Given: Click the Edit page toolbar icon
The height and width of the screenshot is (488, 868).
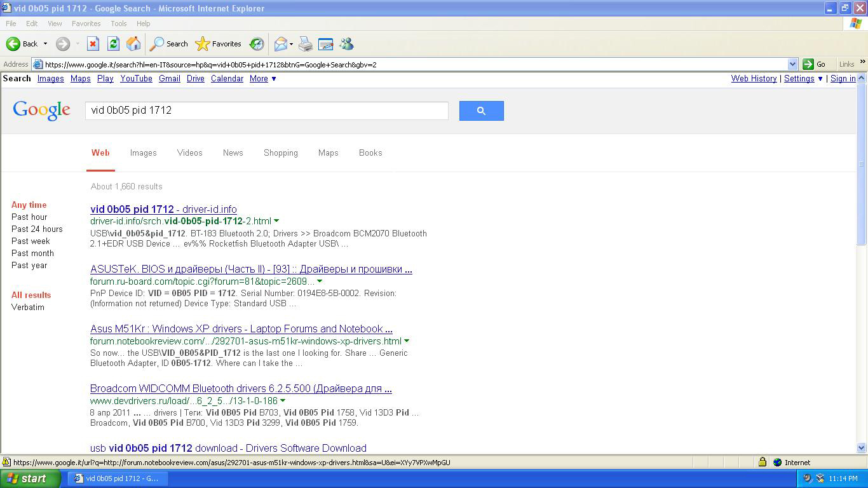Looking at the screenshot, I should click(x=326, y=44).
